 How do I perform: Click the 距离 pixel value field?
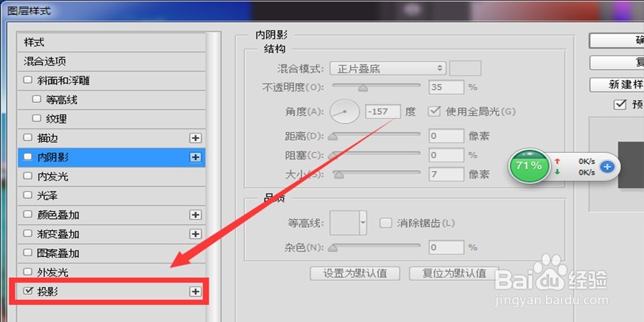(447, 136)
